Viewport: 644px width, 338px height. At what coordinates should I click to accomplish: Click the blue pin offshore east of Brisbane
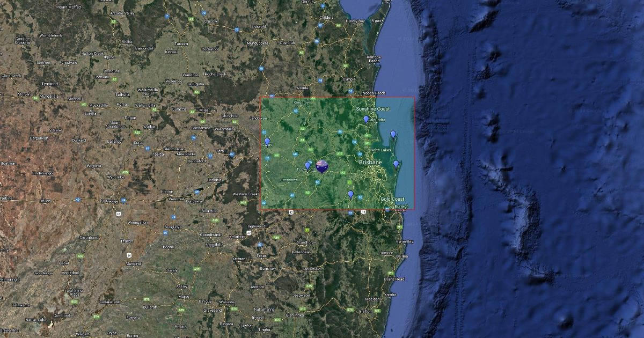click(396, 164)
